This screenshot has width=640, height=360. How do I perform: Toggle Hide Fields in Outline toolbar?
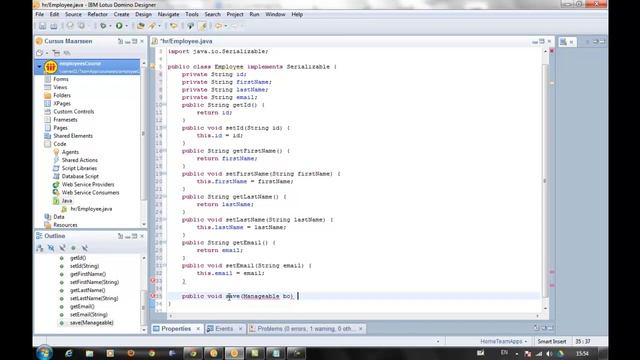(x=51, y=248)
